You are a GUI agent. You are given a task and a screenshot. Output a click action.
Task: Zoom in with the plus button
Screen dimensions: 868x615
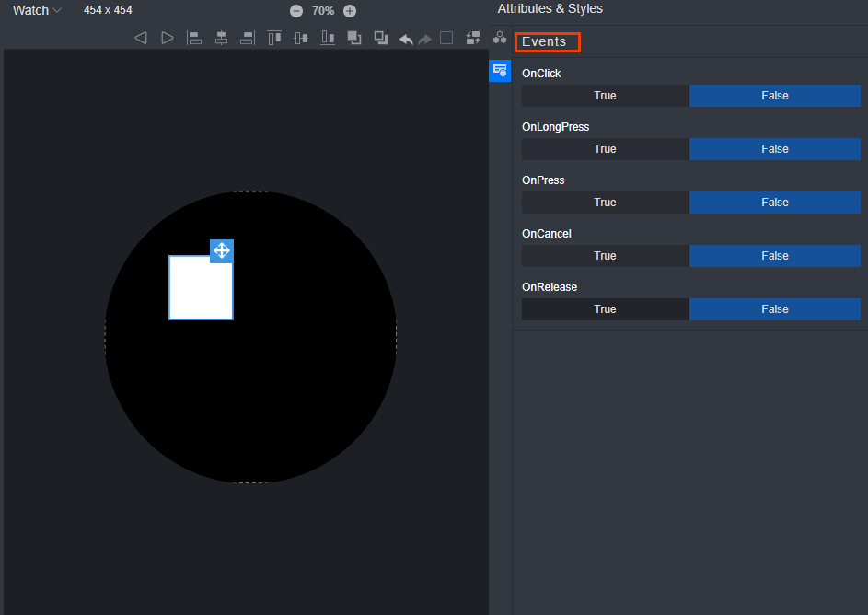pyautogui.click(x=350, y=11)
